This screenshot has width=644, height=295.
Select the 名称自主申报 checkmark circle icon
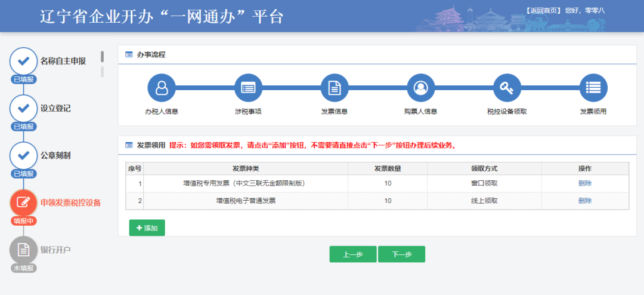(23, 62)
